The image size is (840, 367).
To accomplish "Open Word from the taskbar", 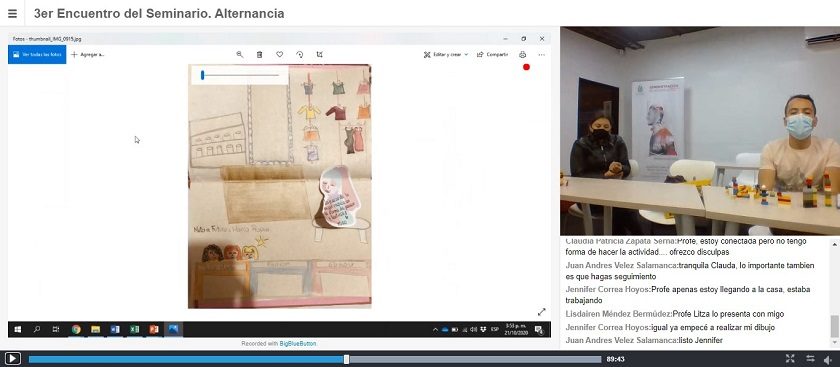I will coord(115,329).
